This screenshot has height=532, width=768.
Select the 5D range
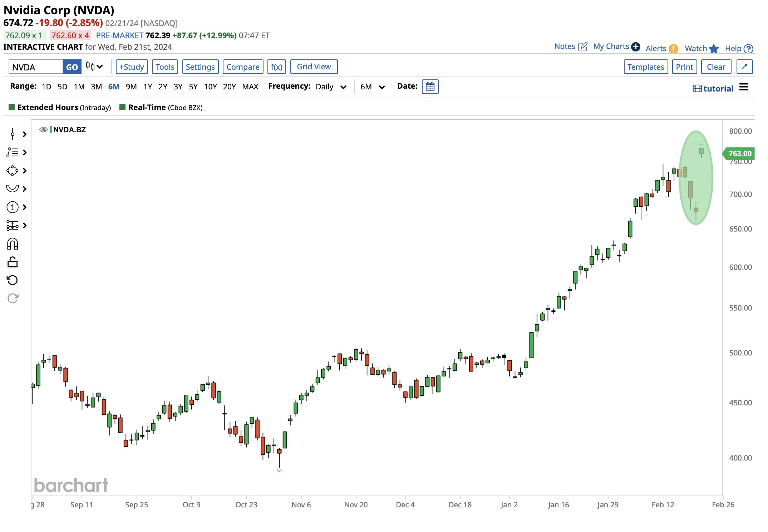63,87
